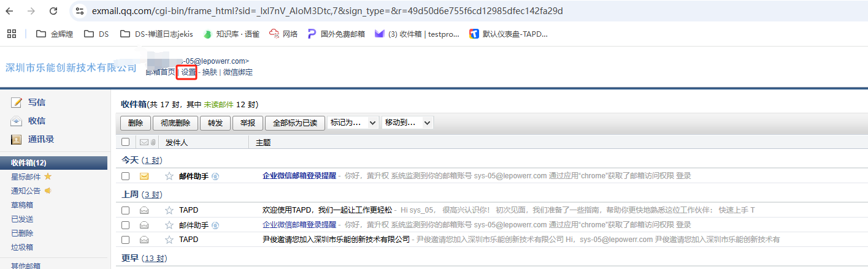Collapse the 上周 email group
The image size is (868, 269).
[x=130, y=195]
